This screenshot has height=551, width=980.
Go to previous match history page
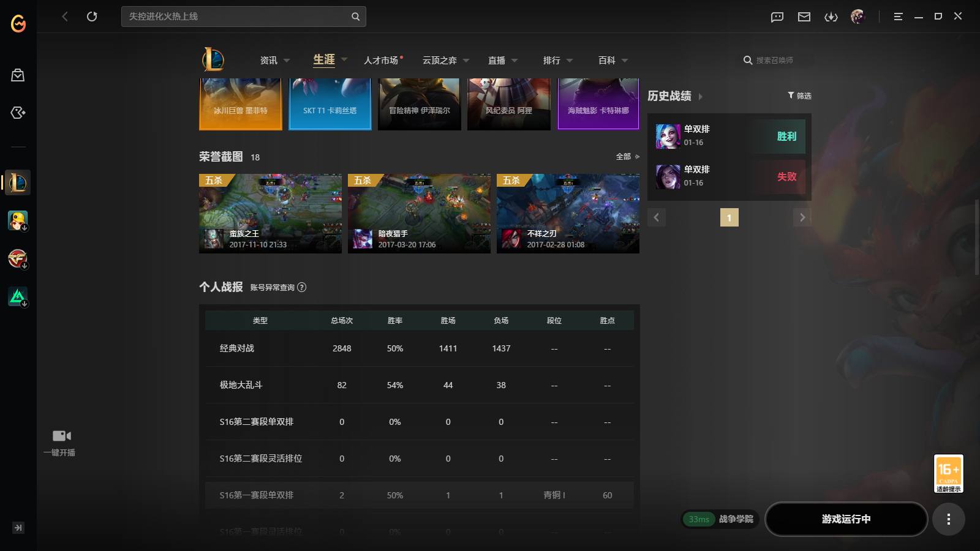[x=657, y=217]
